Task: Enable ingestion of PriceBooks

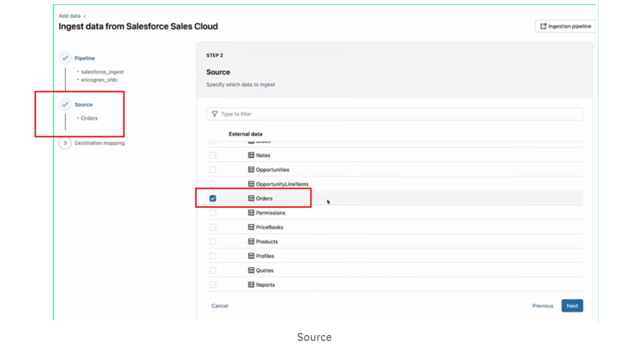Action: (x=213, y=227)
